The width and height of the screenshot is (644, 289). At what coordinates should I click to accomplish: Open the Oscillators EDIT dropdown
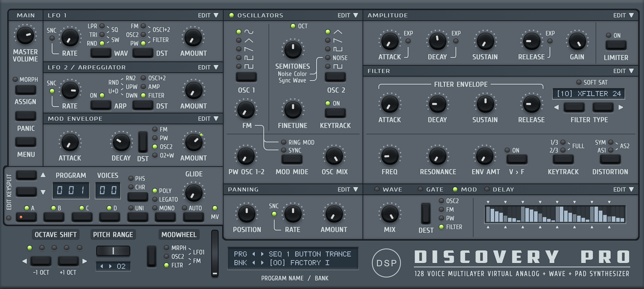click(x=348, y=15)
